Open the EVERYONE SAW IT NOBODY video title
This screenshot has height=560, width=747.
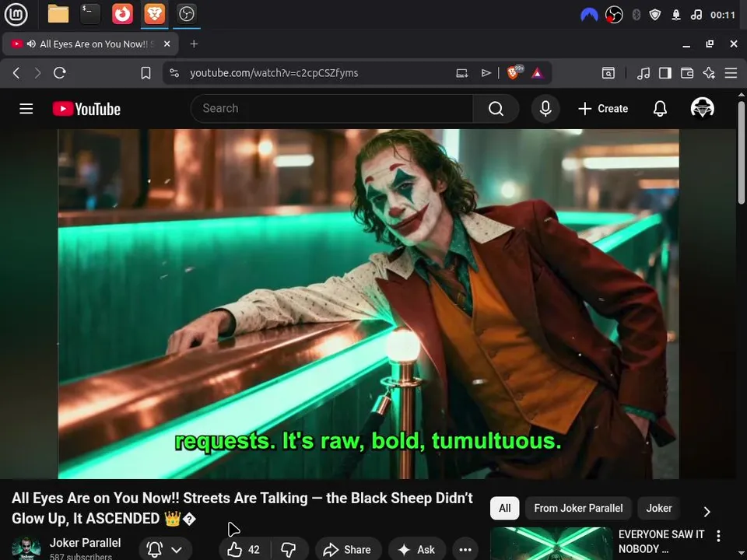coord(661,541)
